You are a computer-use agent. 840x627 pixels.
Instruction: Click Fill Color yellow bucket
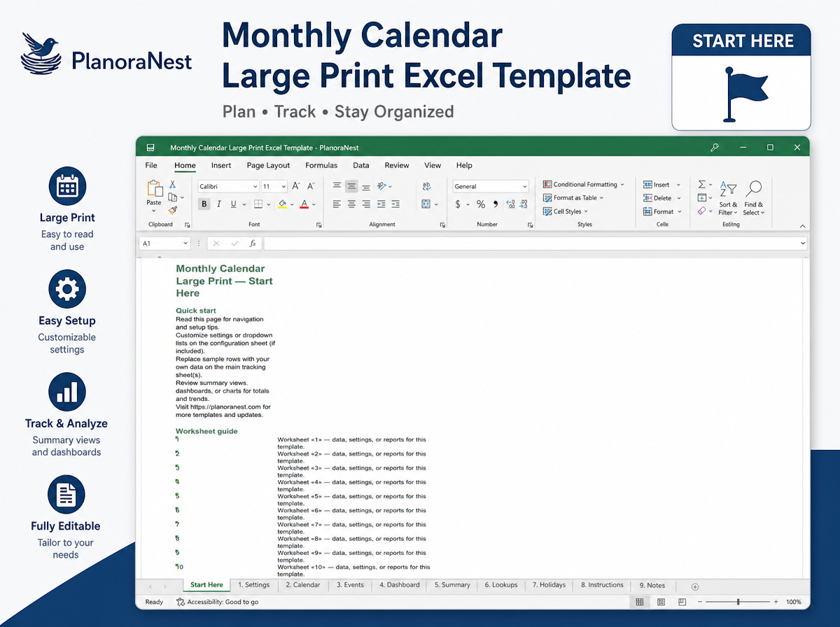(x=282, y=204)
